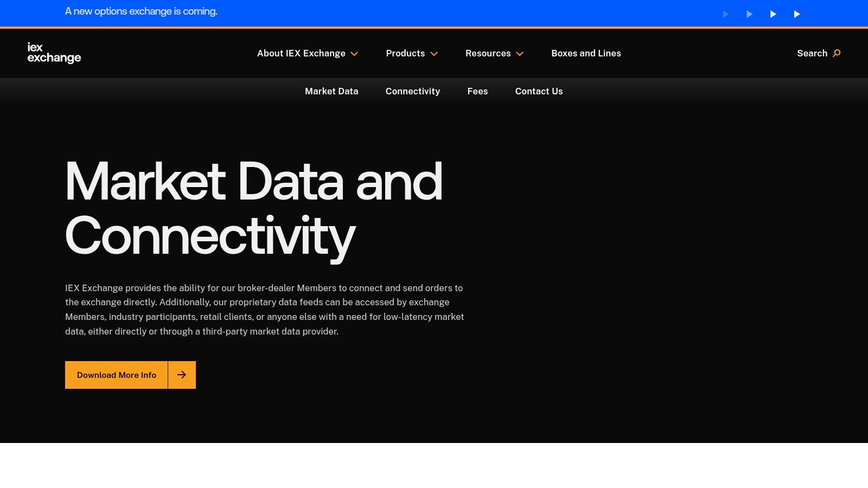Click the brightest play arrow in banner

(x=797, y=14)
